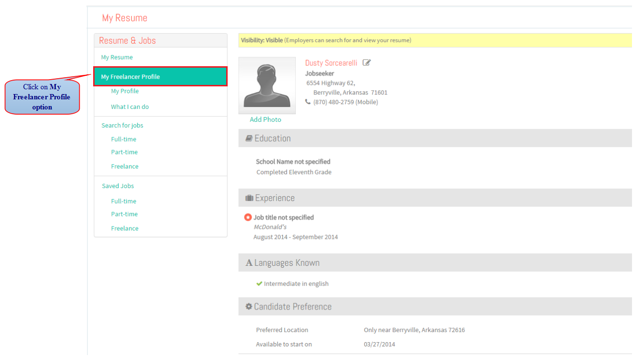Click the green checkmark beside Intermediate in english
The height and width of the screenshot is (357, 644).
[259, 284]
